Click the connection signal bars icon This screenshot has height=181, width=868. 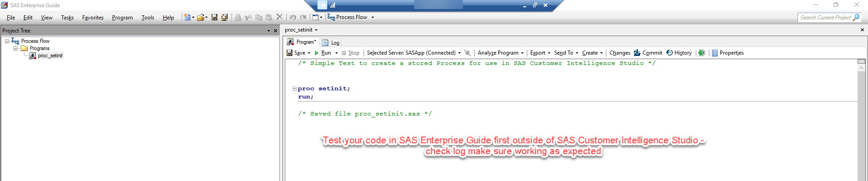pos(333,5)
